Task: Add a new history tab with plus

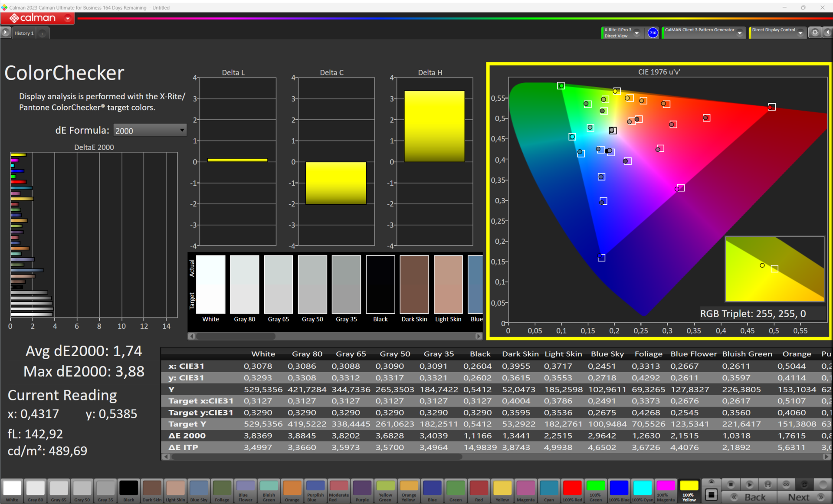Action: pyautogui.click(x=42, y=33)
